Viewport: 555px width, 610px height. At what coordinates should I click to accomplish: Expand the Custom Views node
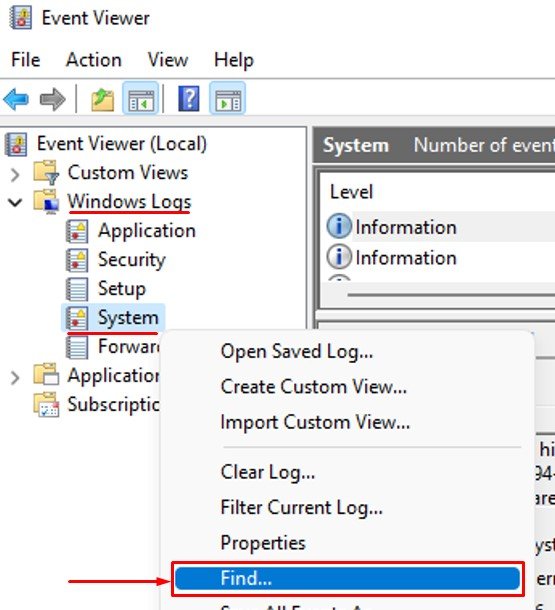pos(15,175)
